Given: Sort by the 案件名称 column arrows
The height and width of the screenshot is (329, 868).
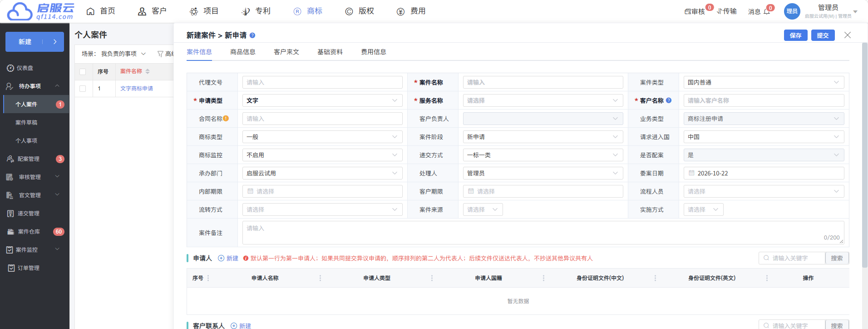Looking at the screenshot, I should point(148,71).
